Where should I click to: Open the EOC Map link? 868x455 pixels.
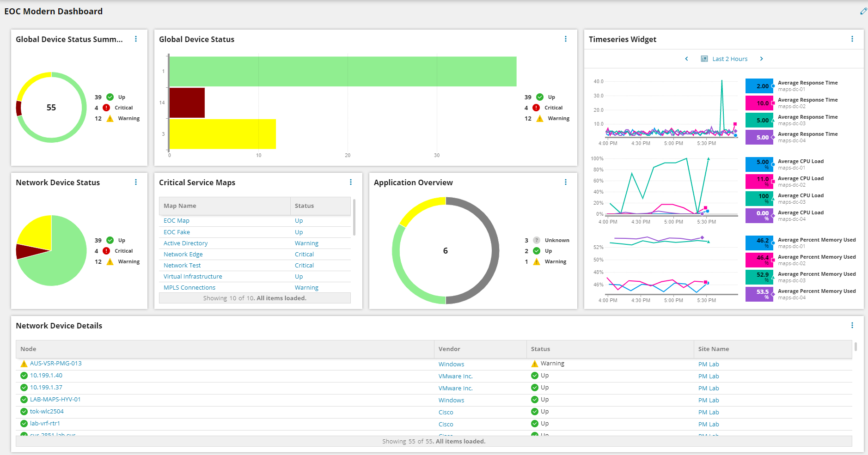(177, 221)
